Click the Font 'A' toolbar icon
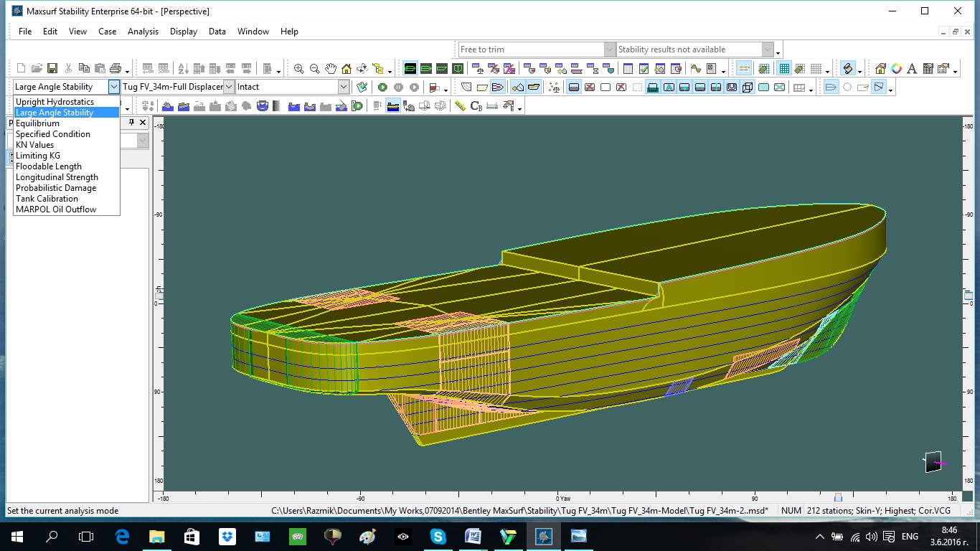 click(912, 69)
